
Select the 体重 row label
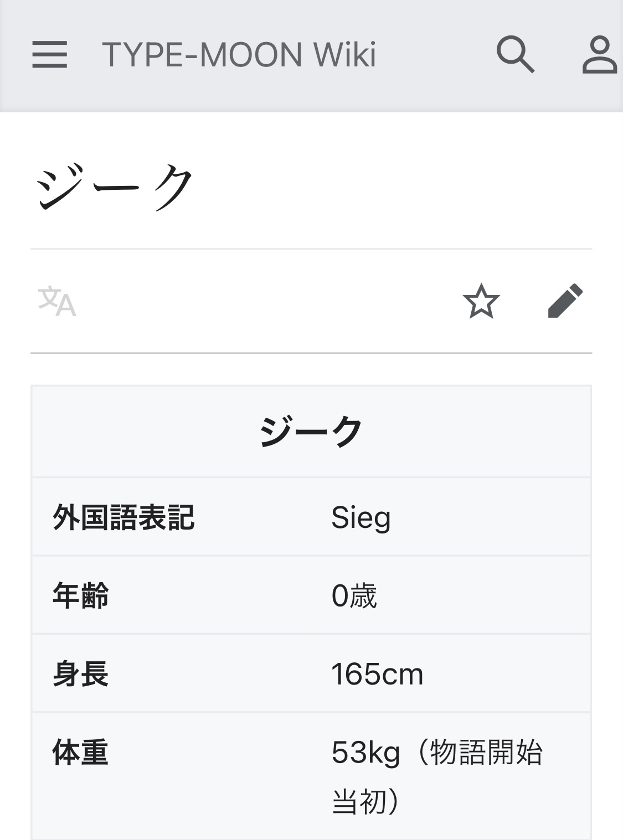pyautogui.click(x=81, y=753)
